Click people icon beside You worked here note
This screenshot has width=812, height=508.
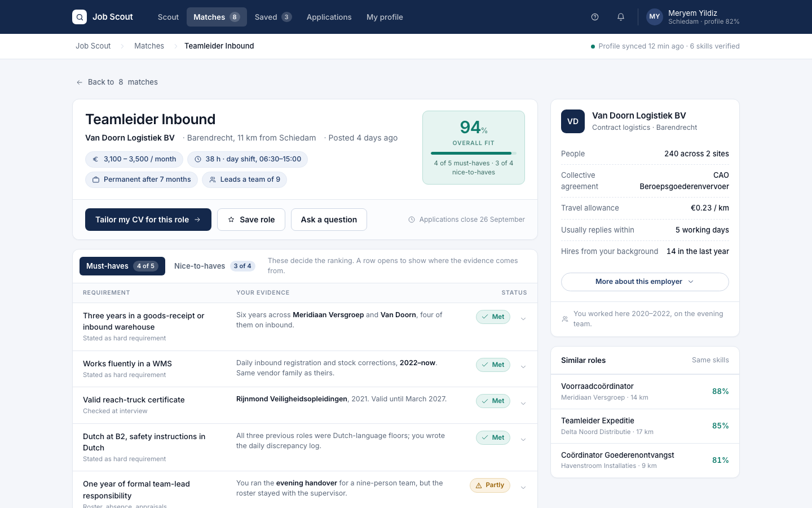point(565,319)
